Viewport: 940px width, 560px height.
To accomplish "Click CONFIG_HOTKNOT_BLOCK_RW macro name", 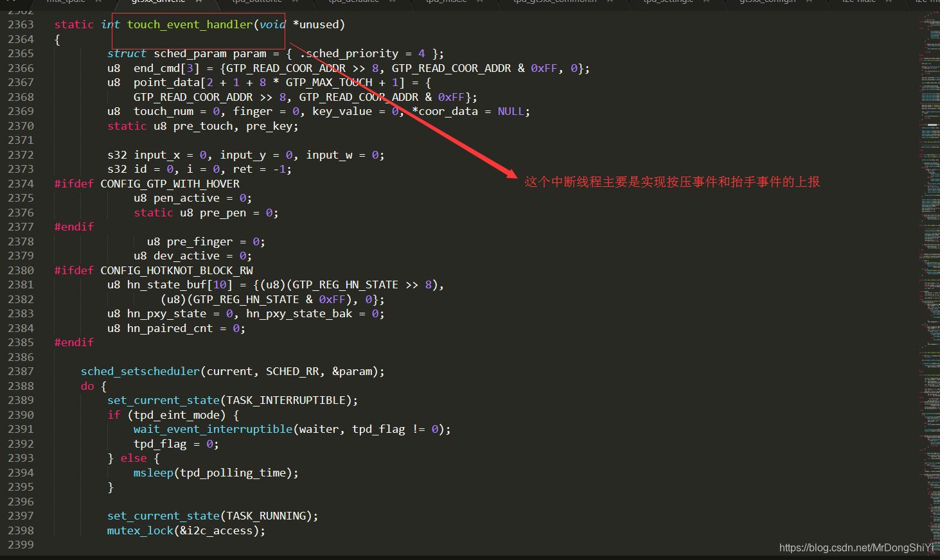I will tap(177, 270).
